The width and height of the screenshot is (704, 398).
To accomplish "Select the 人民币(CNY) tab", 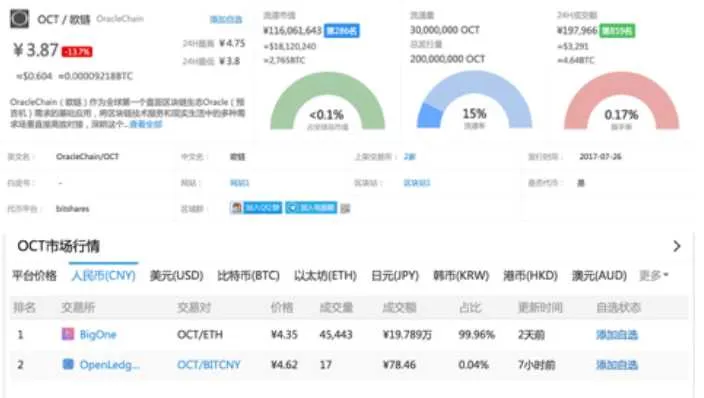I will [x=103, y=275].
